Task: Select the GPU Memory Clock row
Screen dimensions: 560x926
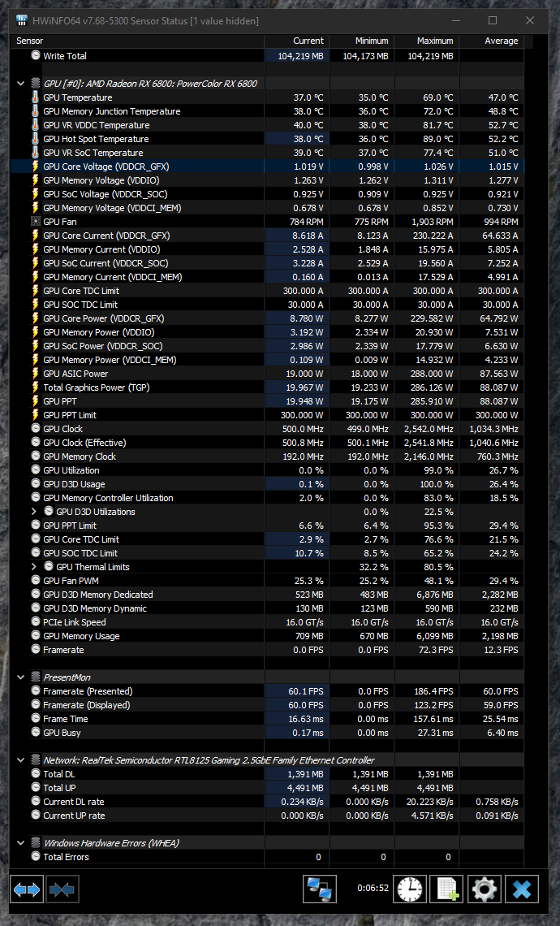Action: 267,457
